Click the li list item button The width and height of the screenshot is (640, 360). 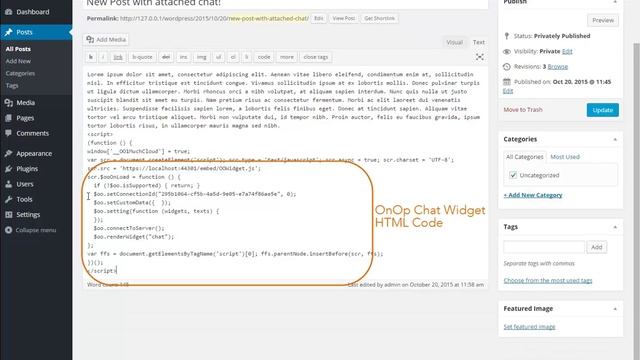coord(246,57)
